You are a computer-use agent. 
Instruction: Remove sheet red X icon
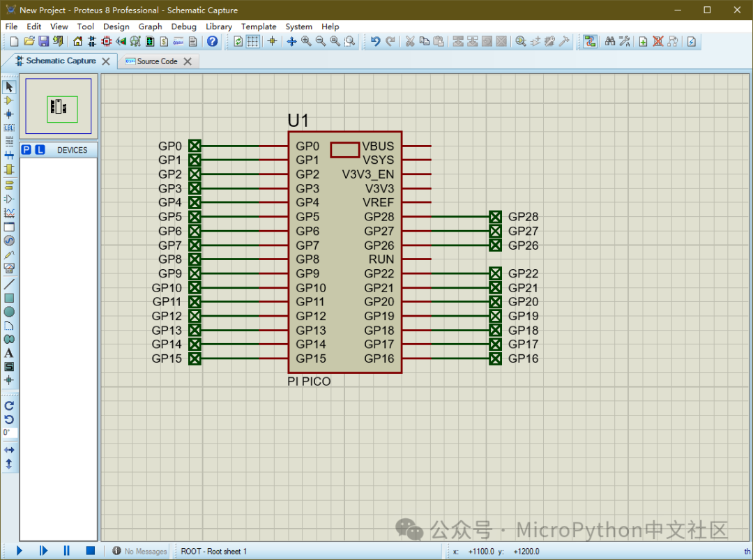tap(658, 42)
